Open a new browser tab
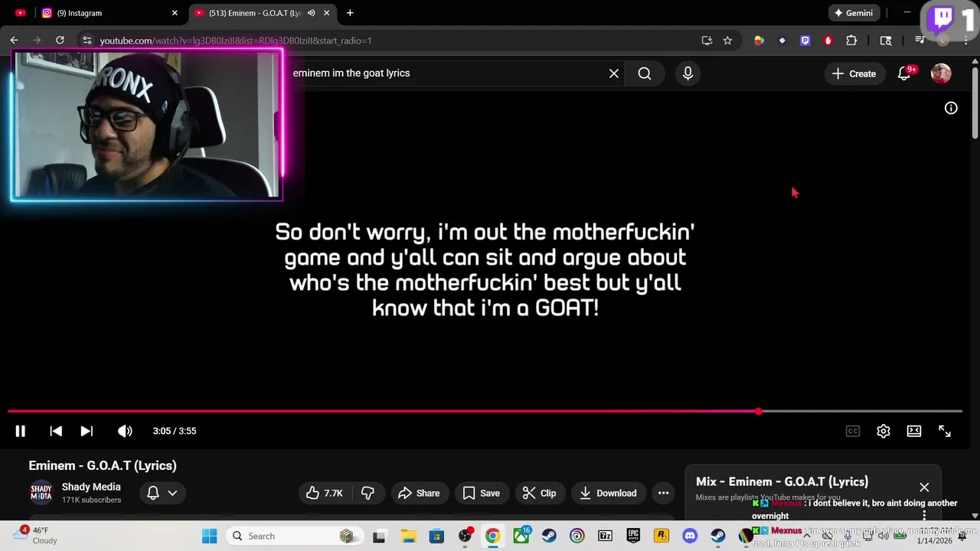 [x=350, y=13]
